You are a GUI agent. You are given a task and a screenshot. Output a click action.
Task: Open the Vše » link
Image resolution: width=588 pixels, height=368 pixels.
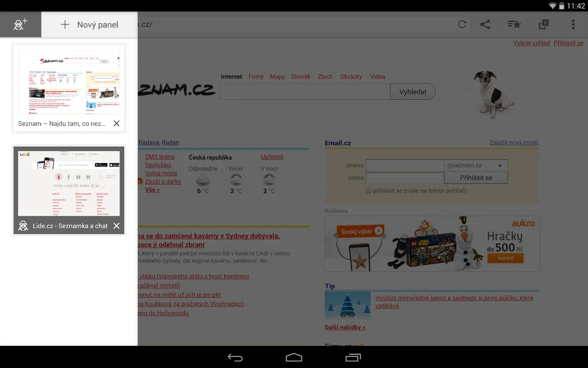click(153, 190)
